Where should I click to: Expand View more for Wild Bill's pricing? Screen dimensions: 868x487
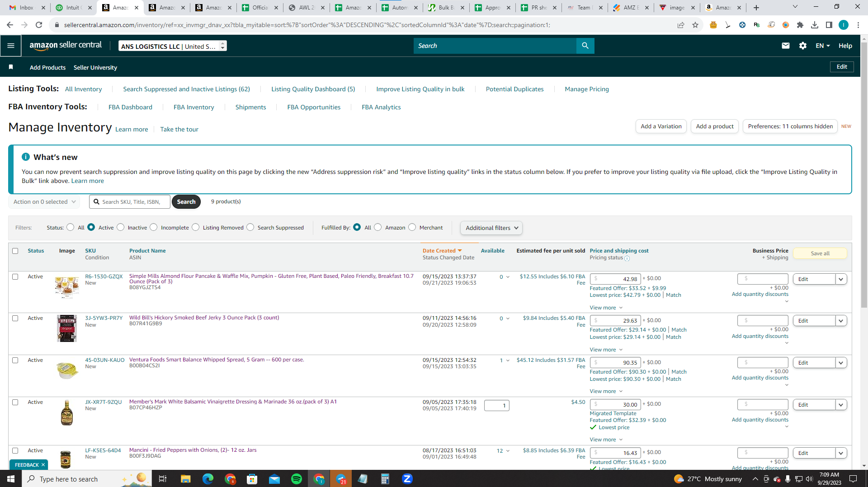coord(606,350)
